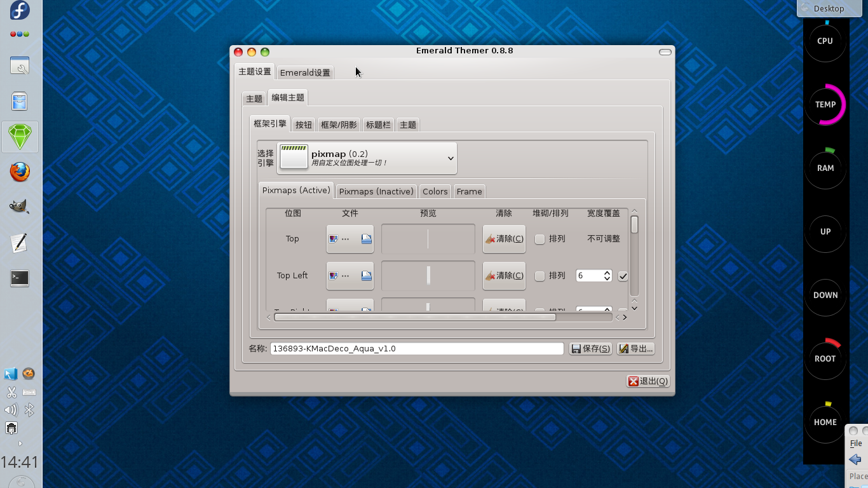This screenshot has width=868, height=488.
Task: Click the Top Left width value field
Action: [x=589, y=276]
